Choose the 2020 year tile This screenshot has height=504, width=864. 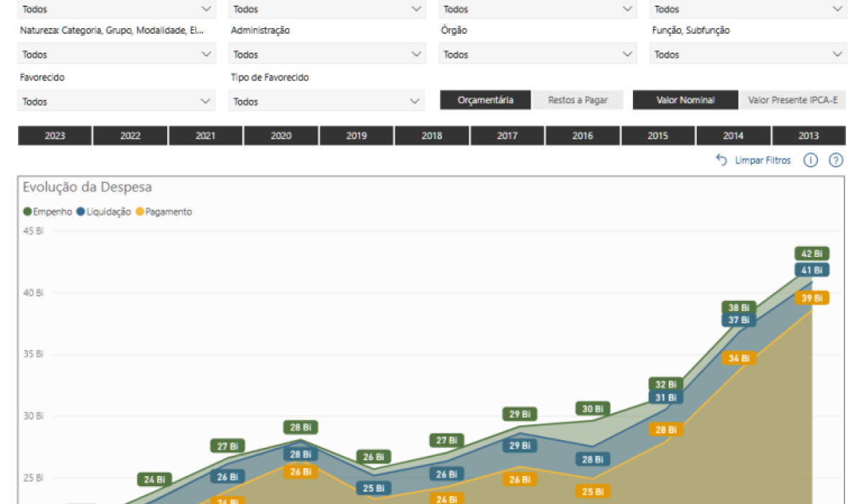tap(281, 135)
